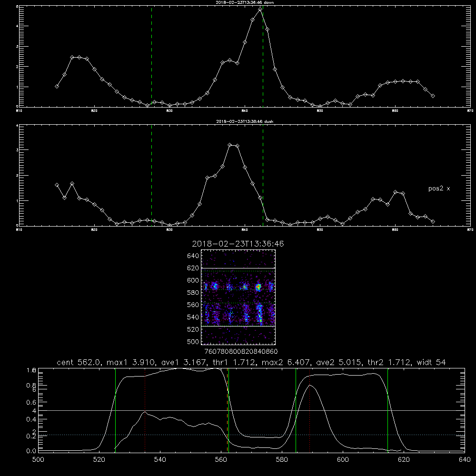Click the brightest red-yellow spot in the spectrogram

(258, 287)
